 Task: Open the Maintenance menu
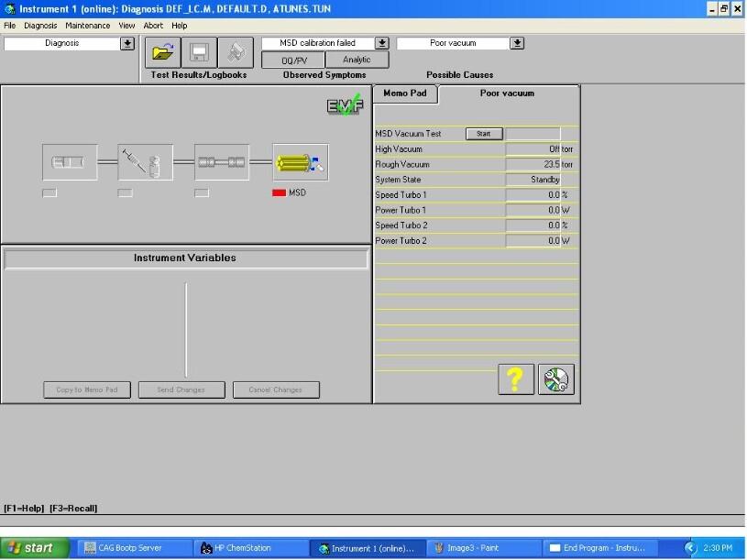coord(88,26)
